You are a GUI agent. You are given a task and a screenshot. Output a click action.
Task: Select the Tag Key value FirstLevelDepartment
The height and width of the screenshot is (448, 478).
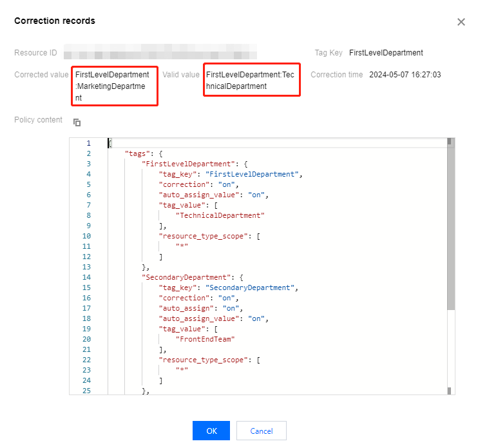point(386,53)
